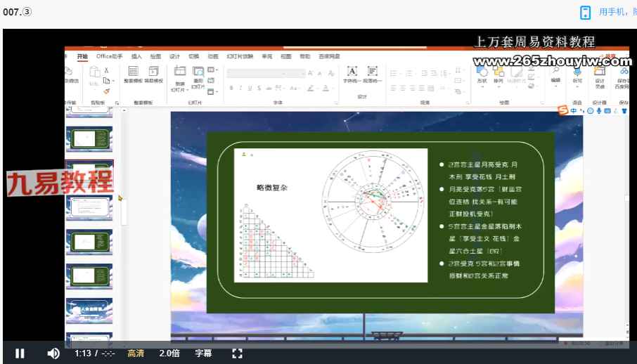
Task: Toggle 字幕 subtitles in the player
Action: 203,353
